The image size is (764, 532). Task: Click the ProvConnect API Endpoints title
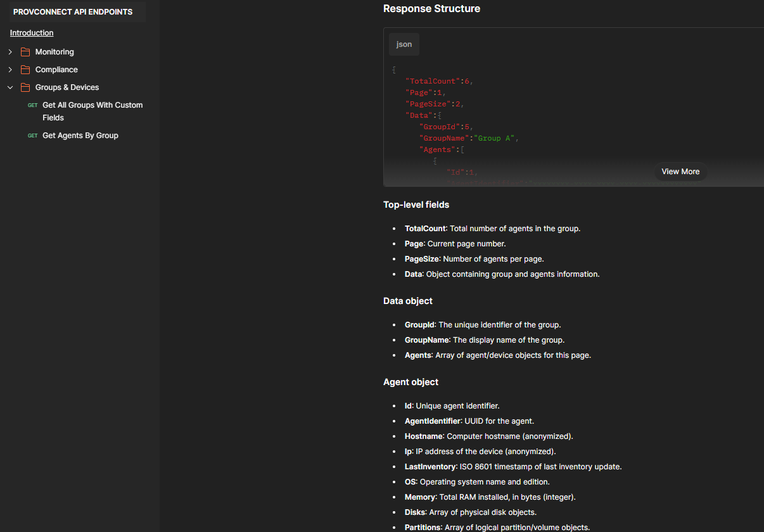[x=73, y=12]
